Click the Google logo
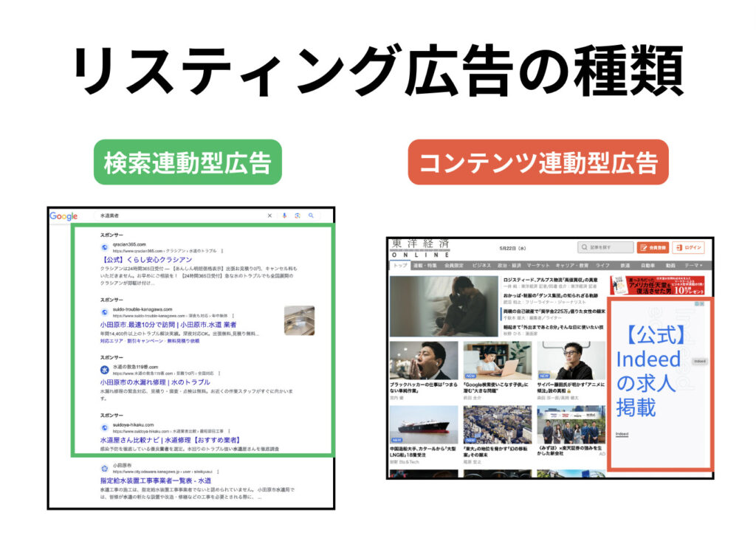Screen dimensions: 756x558 [63, 216]
